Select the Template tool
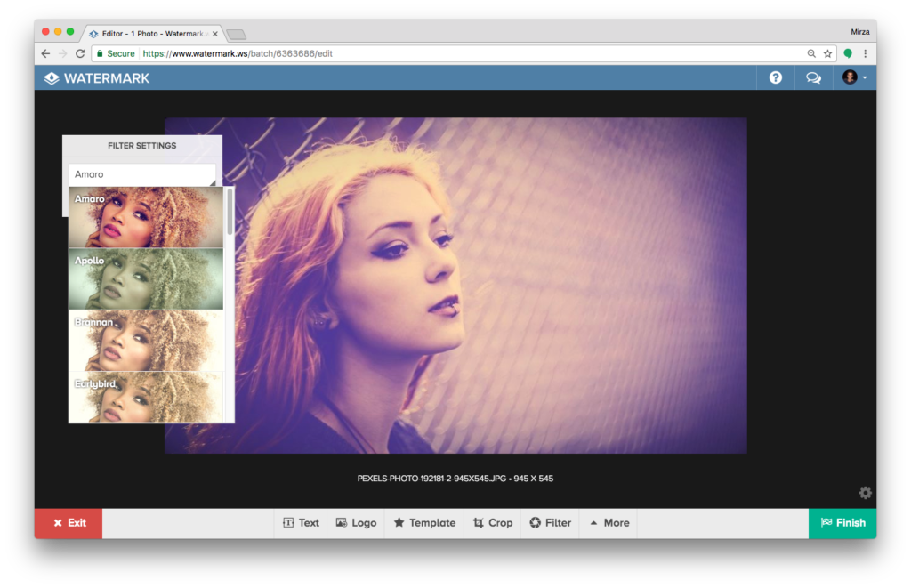Viewport: 911px width, 588px height. click(424, 523)
